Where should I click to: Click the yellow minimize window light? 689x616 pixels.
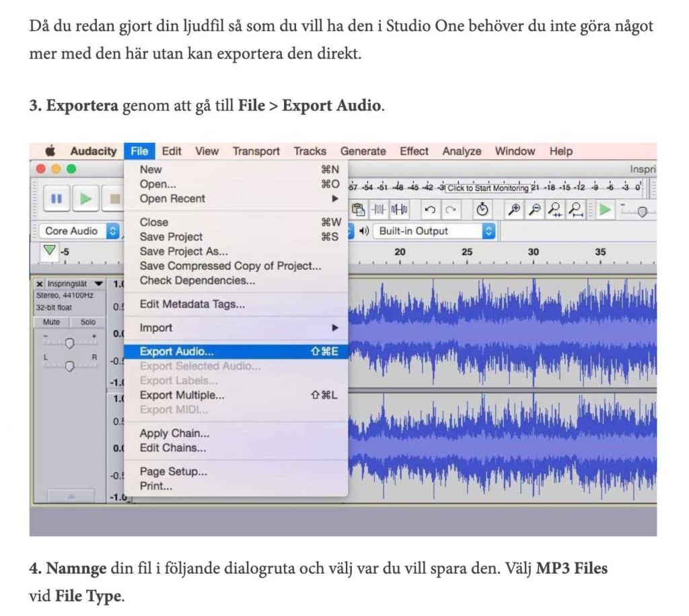[x=56, y=169]
